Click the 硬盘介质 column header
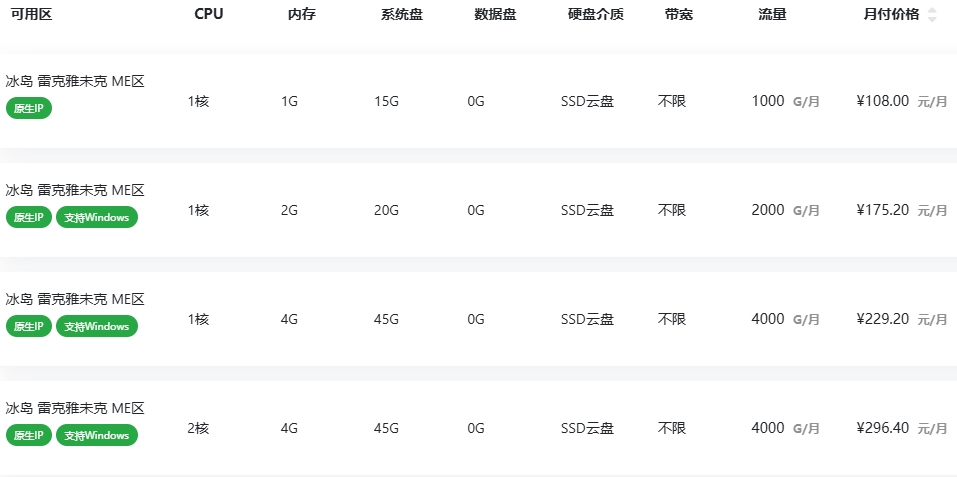The image size is (957, 477). click(x=596, y=15)
